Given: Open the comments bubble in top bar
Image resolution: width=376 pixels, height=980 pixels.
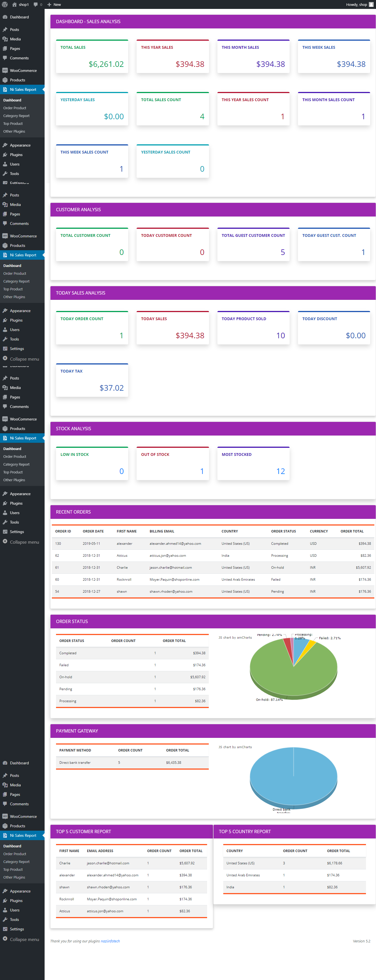Looking at the screenshot, I should [36, 4].
